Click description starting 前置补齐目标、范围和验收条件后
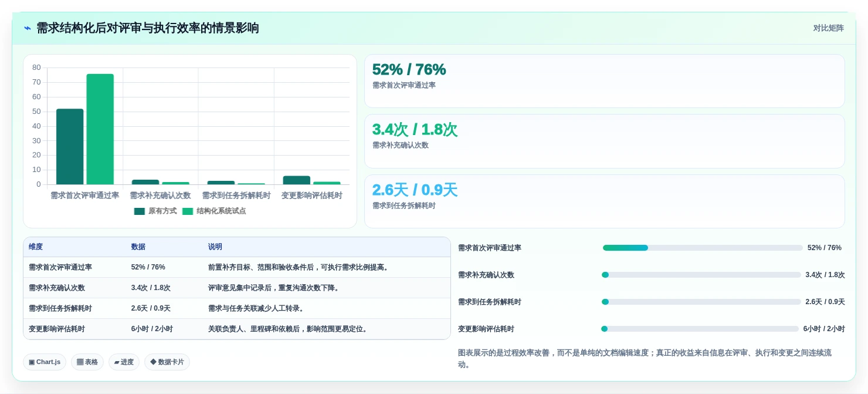 300,267
